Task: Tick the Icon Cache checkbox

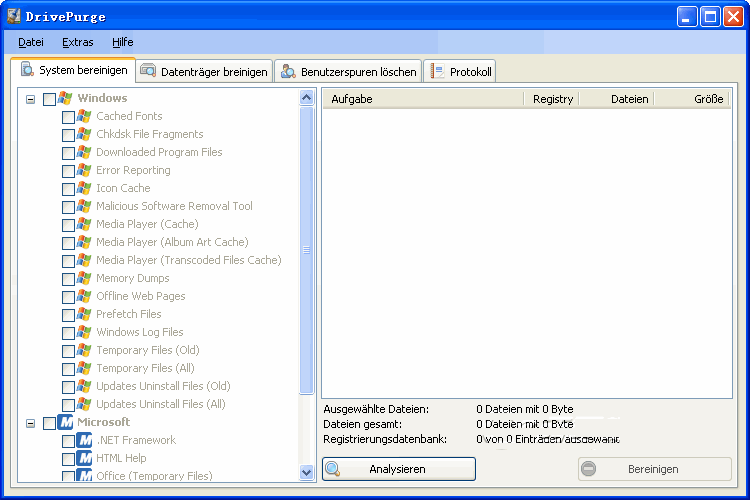Action: tap(68, 189)
